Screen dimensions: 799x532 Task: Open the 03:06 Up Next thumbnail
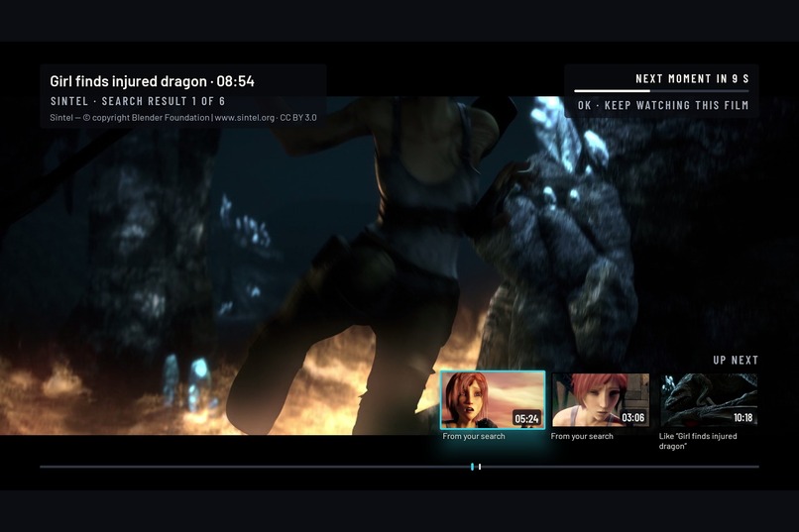[x=601, y=400]
